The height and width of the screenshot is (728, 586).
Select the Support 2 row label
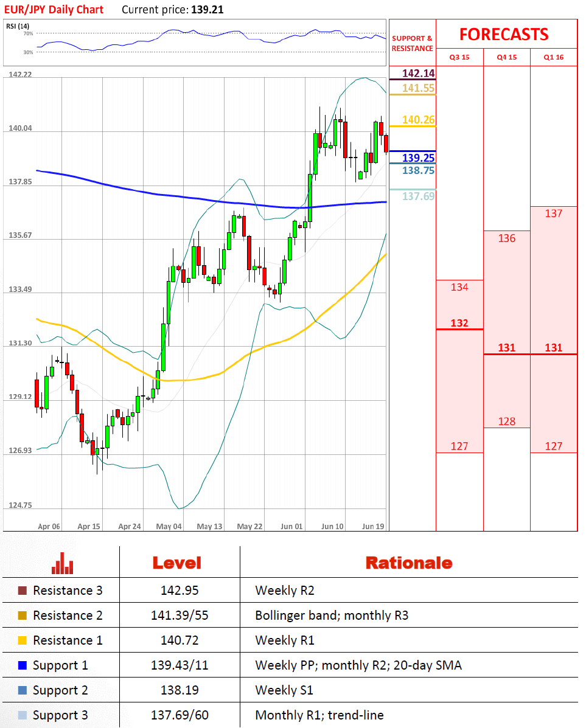(60, 691)
